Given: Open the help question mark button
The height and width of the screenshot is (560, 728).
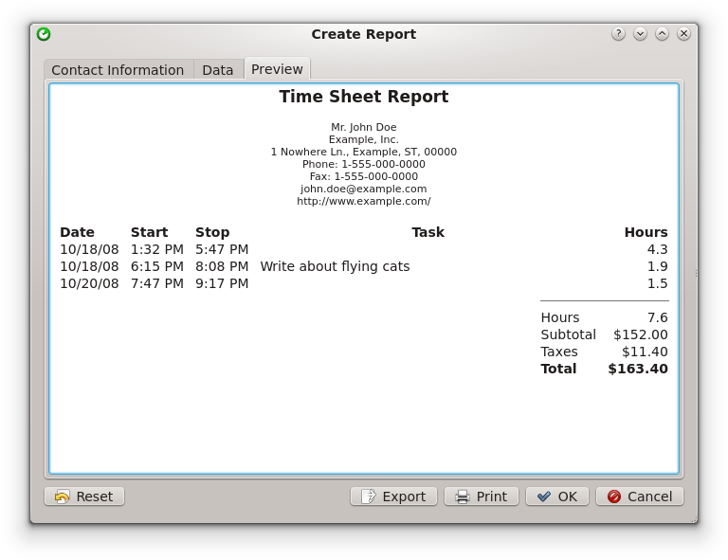Looking at the screenshot, I should click(x=618, y=34).
